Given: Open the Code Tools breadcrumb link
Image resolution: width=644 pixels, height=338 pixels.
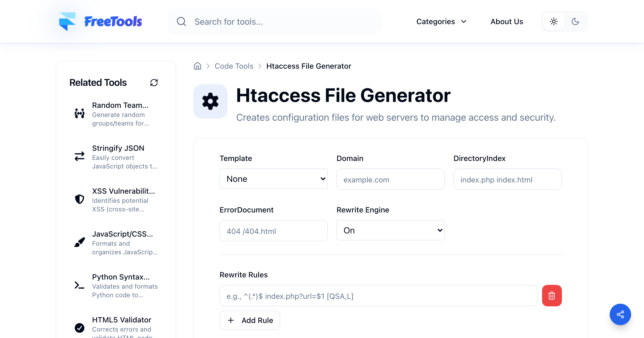Looking at the screenshot, I should tap(234, 66).
